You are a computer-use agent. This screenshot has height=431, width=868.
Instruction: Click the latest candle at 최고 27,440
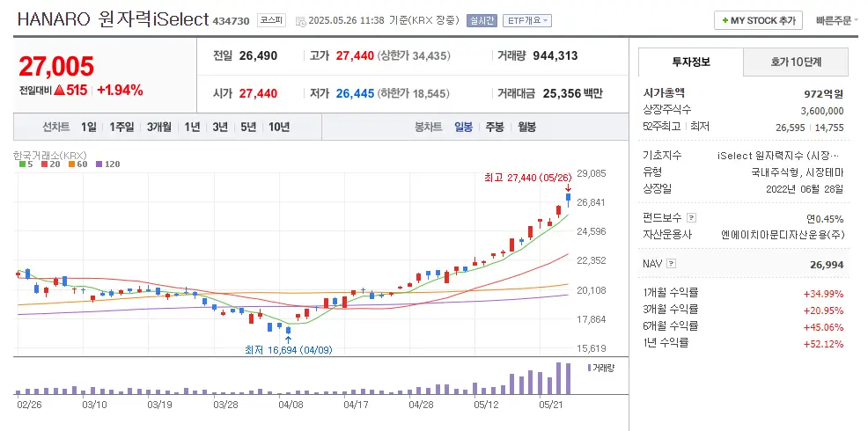568,199
